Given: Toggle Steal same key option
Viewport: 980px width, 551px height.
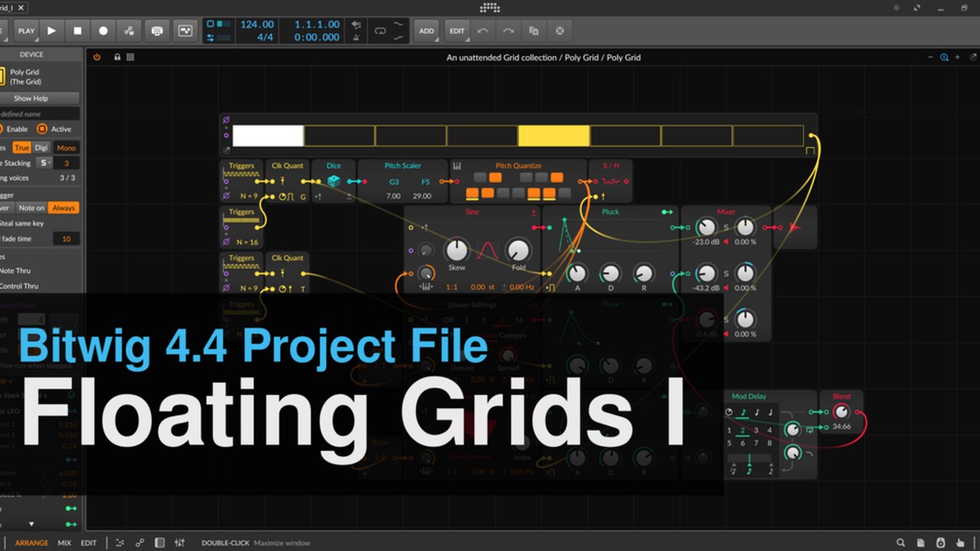Looking at the screenshot, I should coord(21,223).
